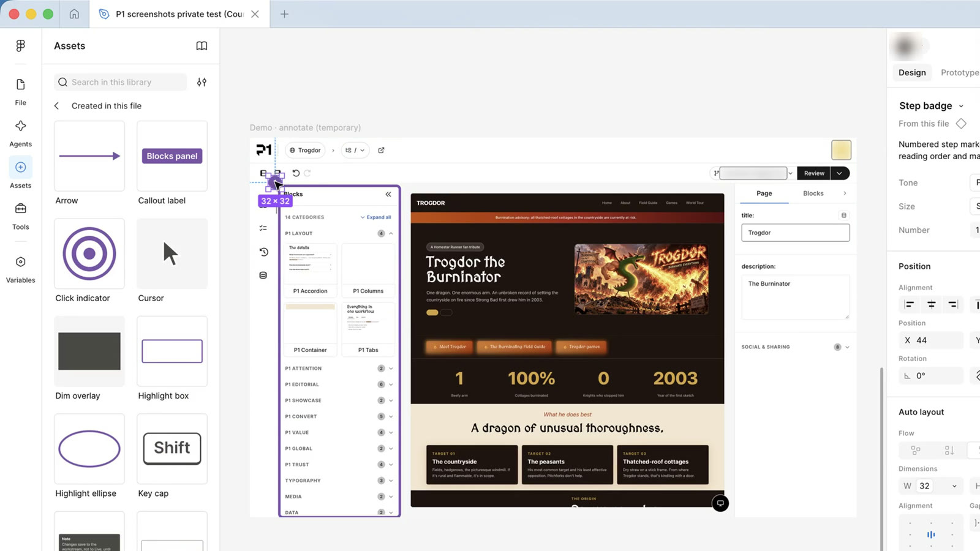Expand the P1 ATTENTION category
The height and width of the screenshot is (551, 980).
tap(391, 369)
